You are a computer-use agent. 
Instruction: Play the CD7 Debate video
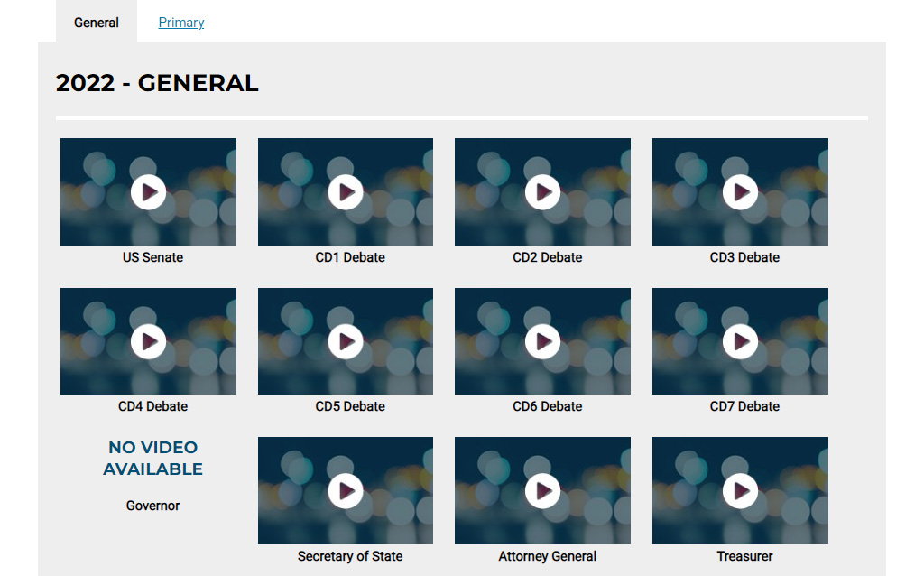pos(740,341)
